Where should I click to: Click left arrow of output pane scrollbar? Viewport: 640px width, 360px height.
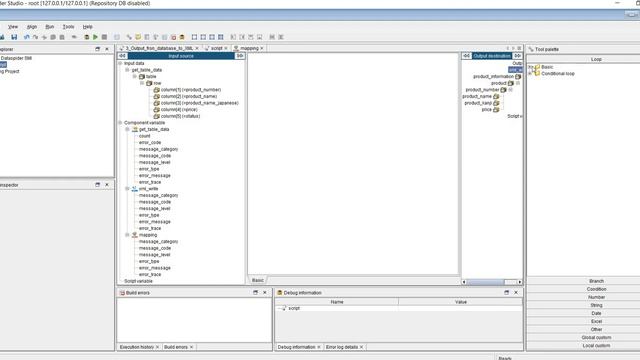(x=464, y=282)
